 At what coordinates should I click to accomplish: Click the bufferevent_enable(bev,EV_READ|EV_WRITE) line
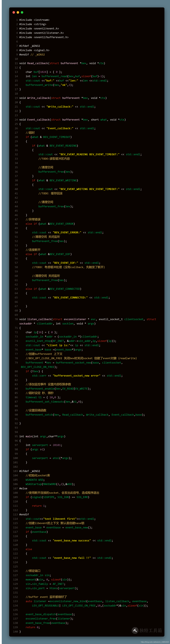tap(58, 389)
